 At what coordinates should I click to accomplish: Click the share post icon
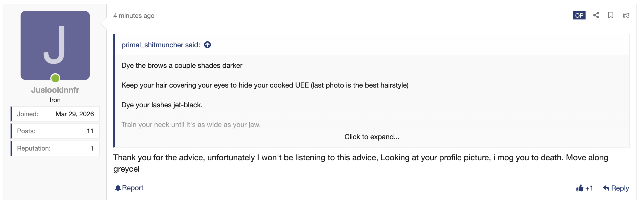(596, 15)
